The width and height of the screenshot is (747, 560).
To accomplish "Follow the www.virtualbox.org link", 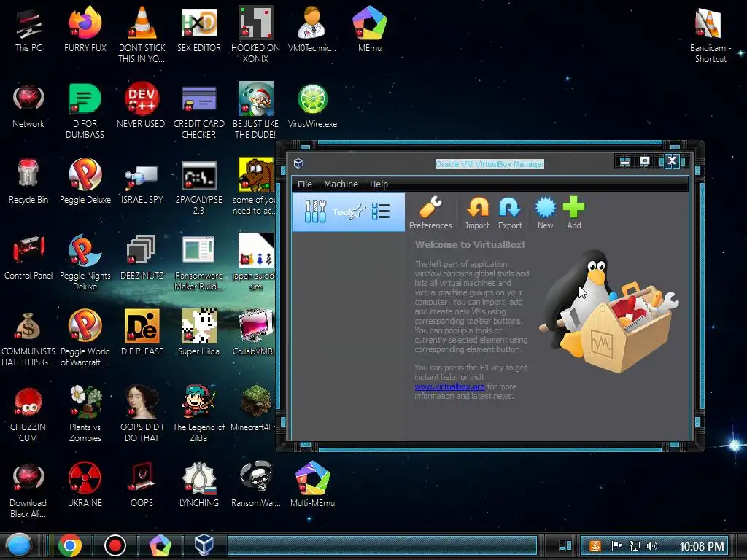I will point(449,386).
